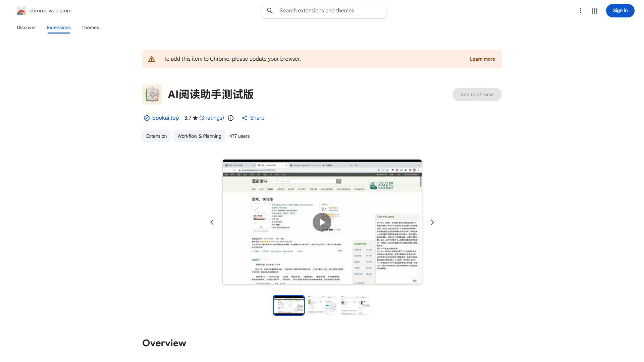Click Learn more in the update banner

482,59
